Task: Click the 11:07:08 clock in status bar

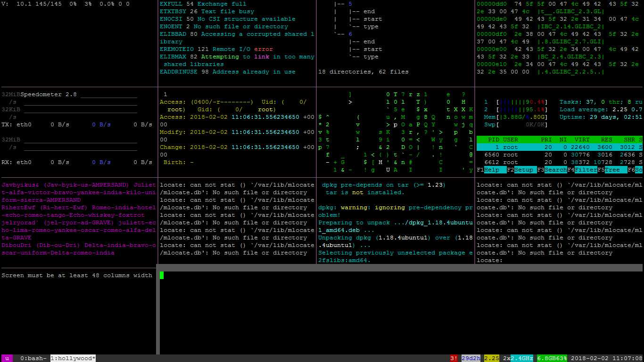Action: 627,358
